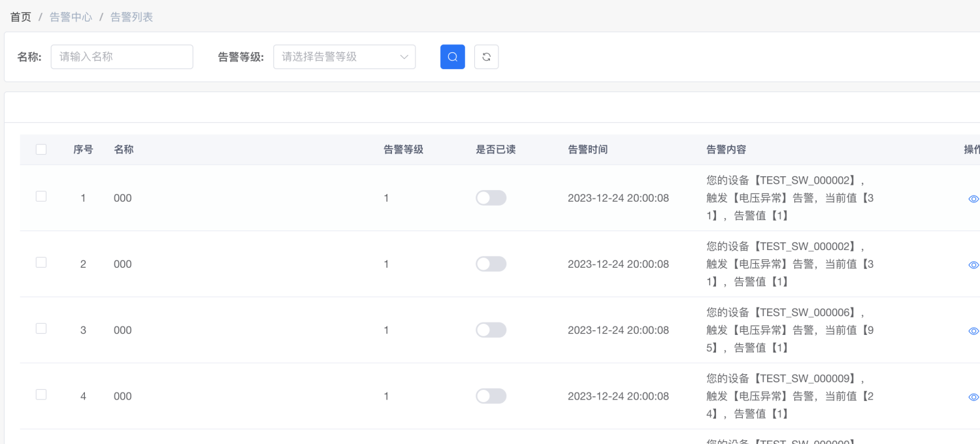The image size is (980, 444).
Task: Go to 首页 breadcrumb
Action: coord(21,17)
